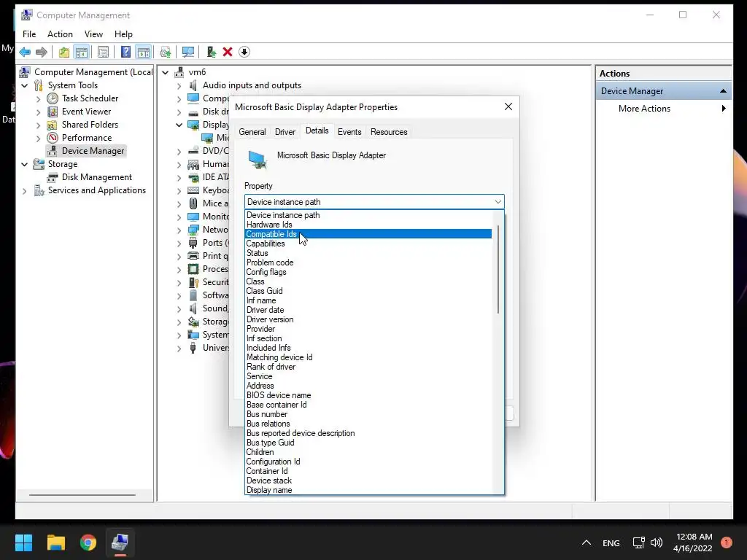Screen dimensions: 747x560
Task: Select Driver version in the property list
Action: pos(368,319)
